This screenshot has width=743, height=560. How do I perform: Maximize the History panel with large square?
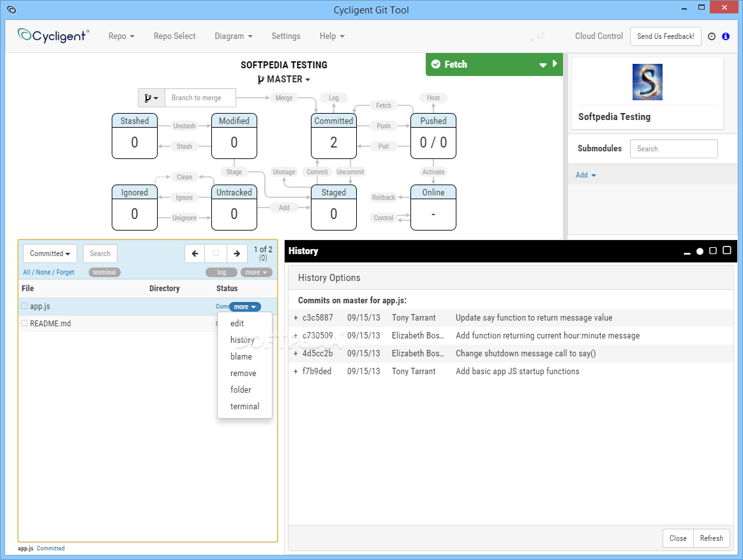[x=727, y=250]
